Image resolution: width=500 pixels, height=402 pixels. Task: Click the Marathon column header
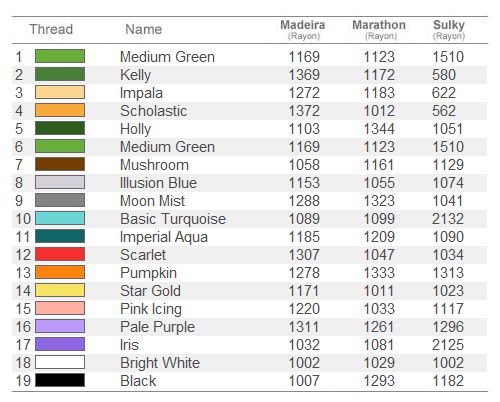coord(379,29)
